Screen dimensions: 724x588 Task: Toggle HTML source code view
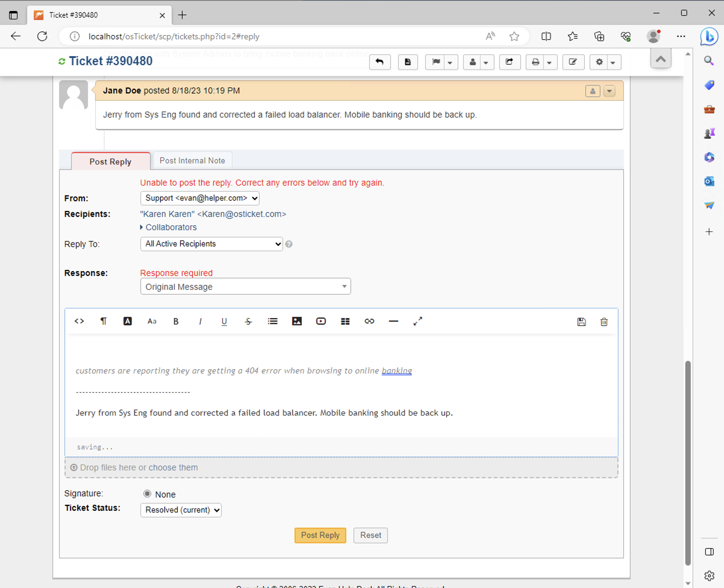79,321
